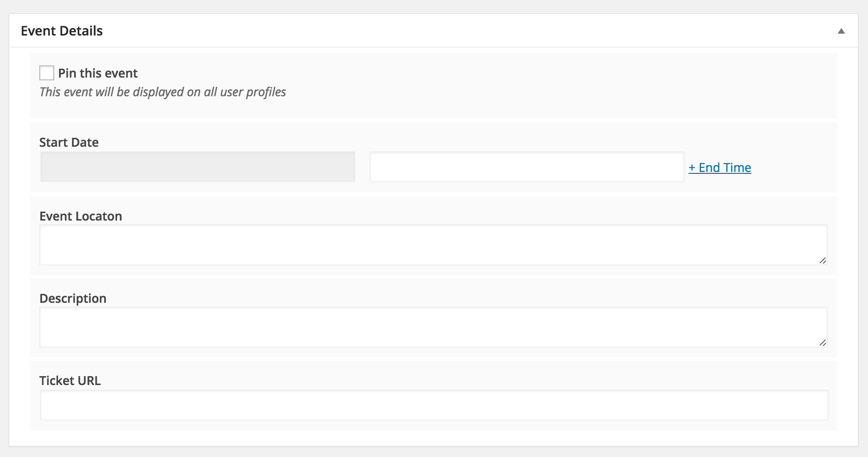
Task: Grab the Description text area resize handle
Action: point(823,343)
